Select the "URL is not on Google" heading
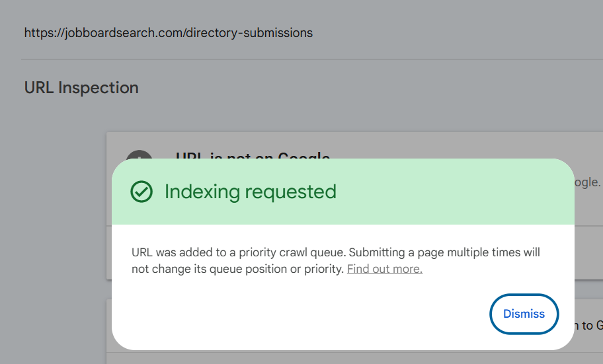The height and width of the screenshot is (364, 603). click(253, 156)
